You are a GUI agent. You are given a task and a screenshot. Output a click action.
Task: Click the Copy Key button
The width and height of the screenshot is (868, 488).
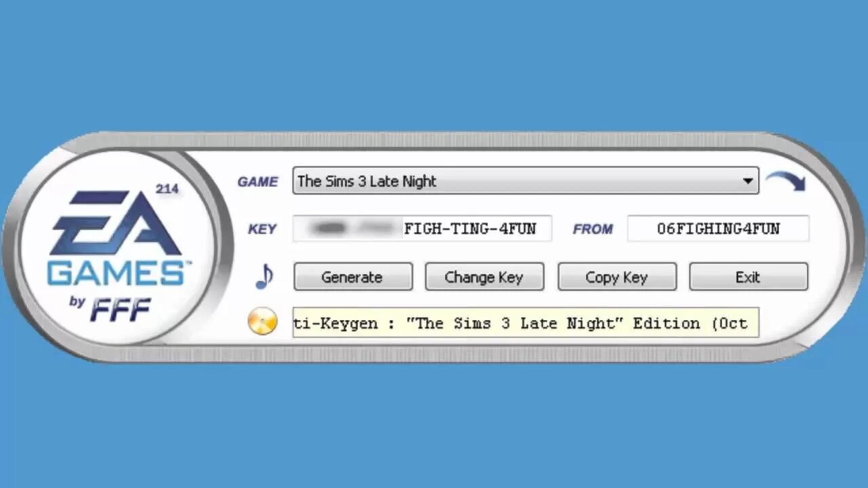pyautogui.click(x=617, y=277)
